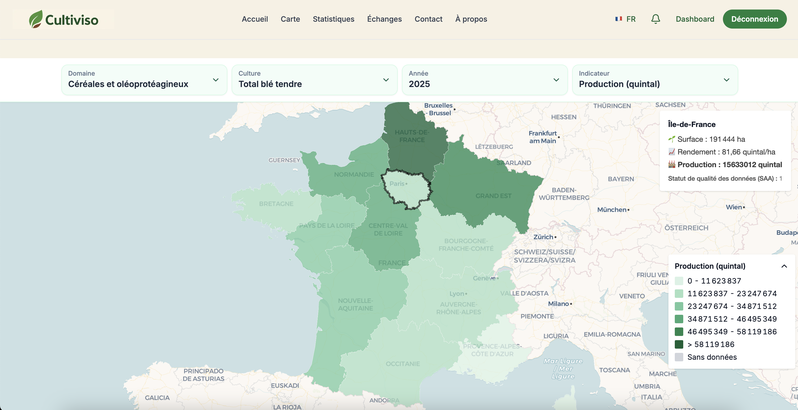The image size is (798, 410).
Task: Click the lightest green legend swatch
Action: 679,281
